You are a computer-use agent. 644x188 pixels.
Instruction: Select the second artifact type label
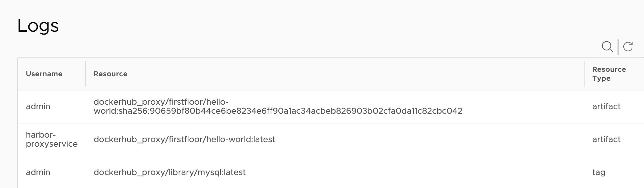(607, 139)
